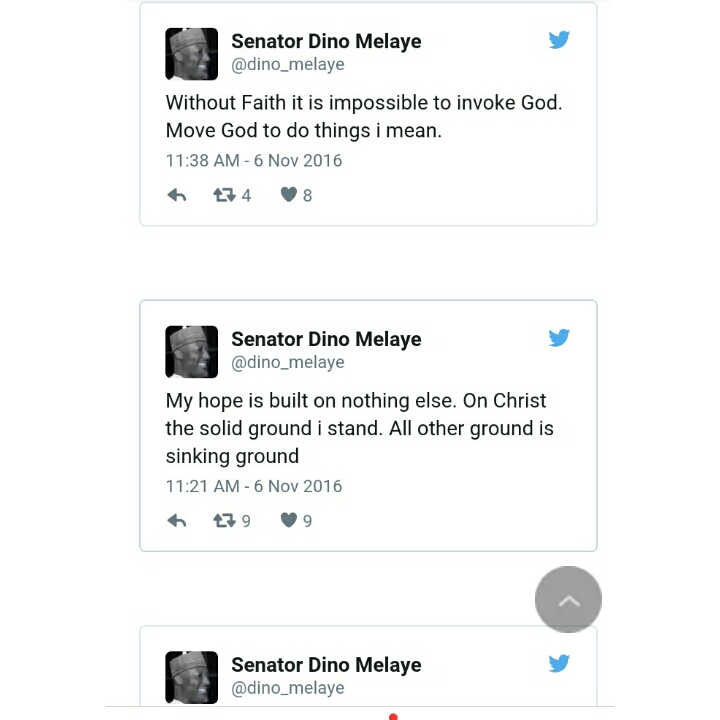
Task: Open profile picture on bottom tweet
Action: point(191,677)
